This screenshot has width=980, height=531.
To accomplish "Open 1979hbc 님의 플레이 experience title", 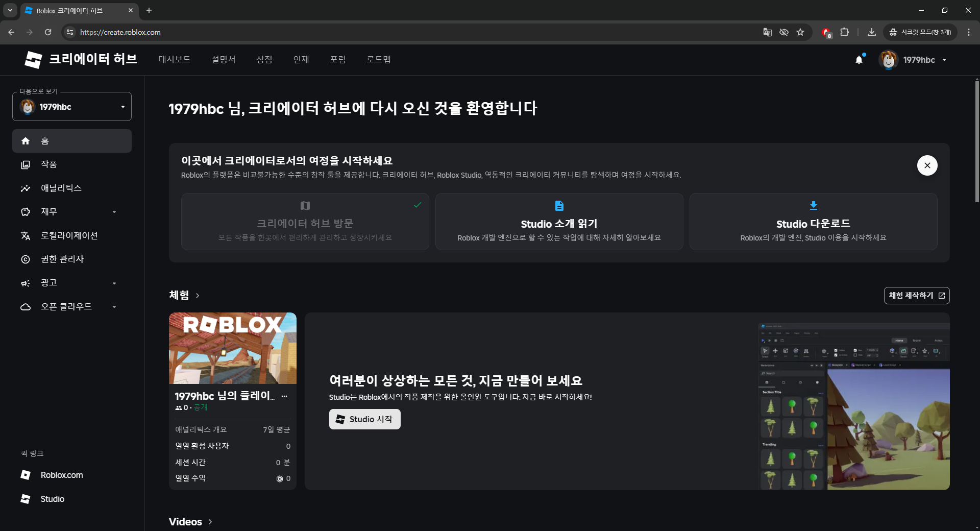I will point(225,396).
